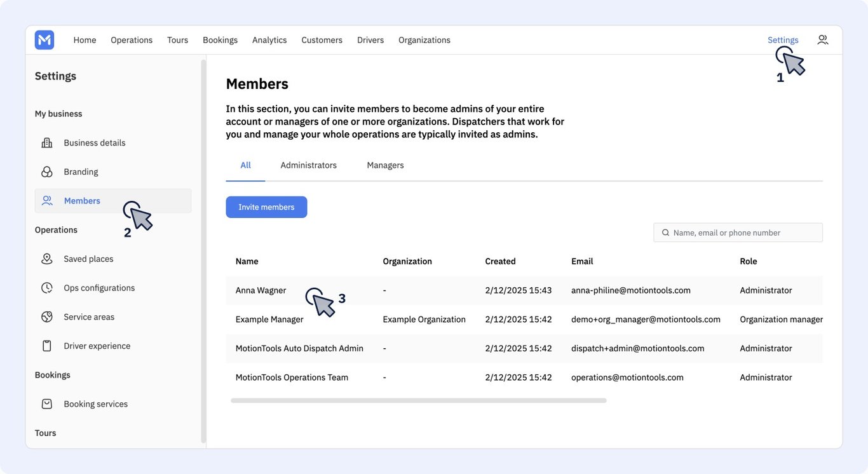
Task: Click the search magnifier icon
Action: click(x=665, y=233)
